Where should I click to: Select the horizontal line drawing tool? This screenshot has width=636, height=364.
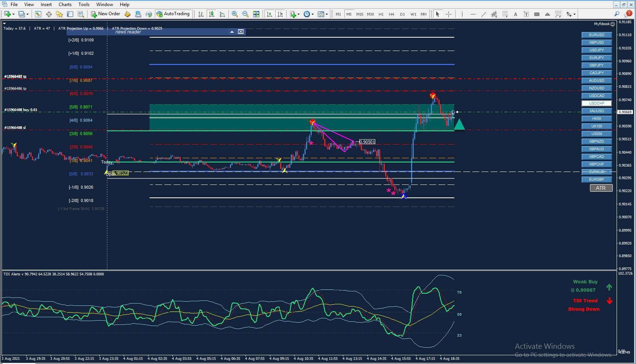(473, 14)
